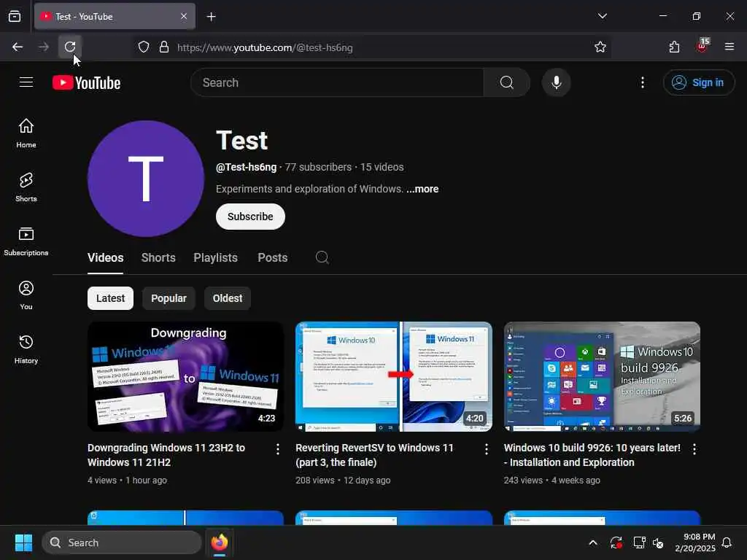
Task: Open You in the sidebar
Action: click(x=26, y=295)
